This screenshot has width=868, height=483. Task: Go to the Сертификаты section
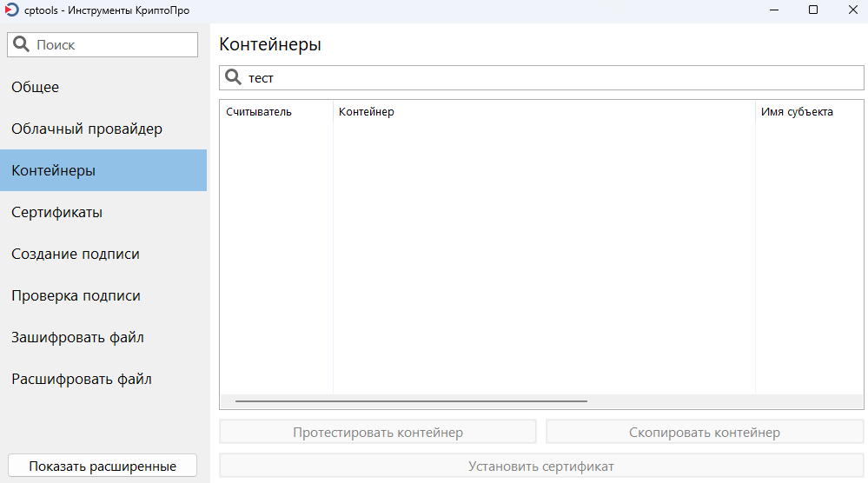click(x=103, y=213)
